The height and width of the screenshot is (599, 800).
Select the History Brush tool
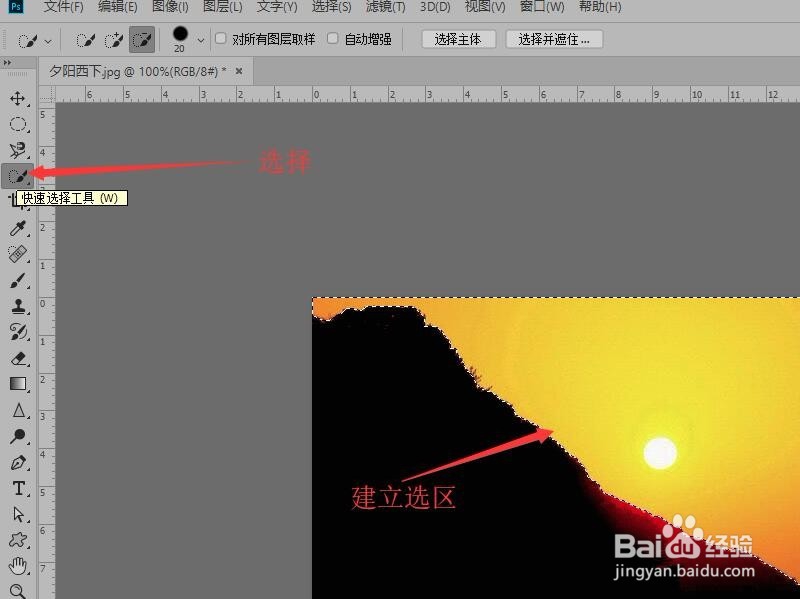18,332
